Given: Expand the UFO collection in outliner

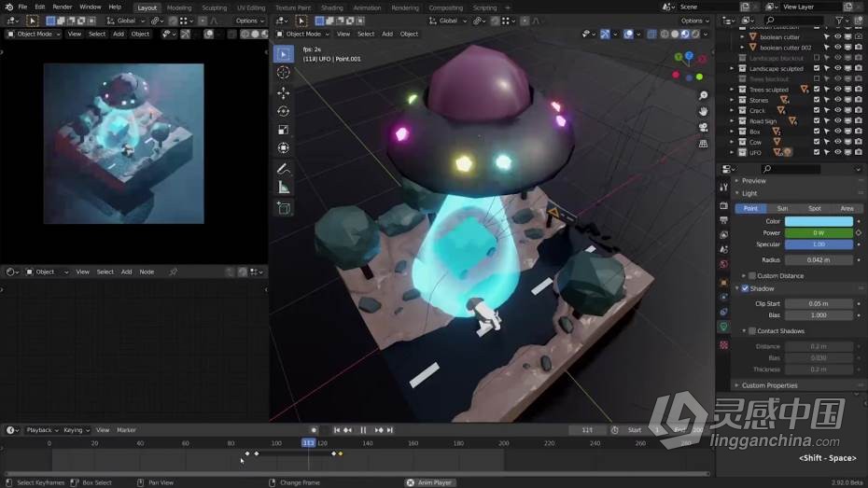Looking at the screenshot, I should 732,152.
